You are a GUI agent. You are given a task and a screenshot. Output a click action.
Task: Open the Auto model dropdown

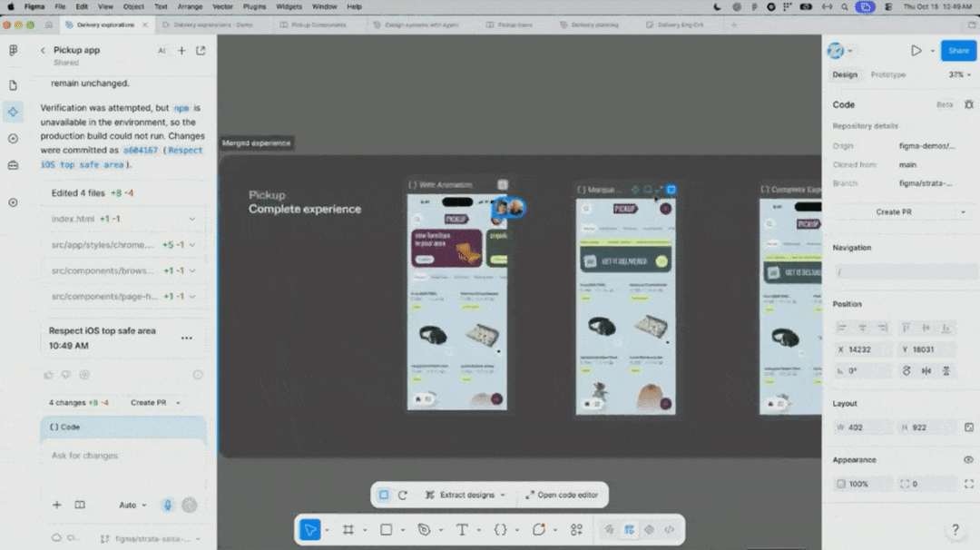click(132, 505)
